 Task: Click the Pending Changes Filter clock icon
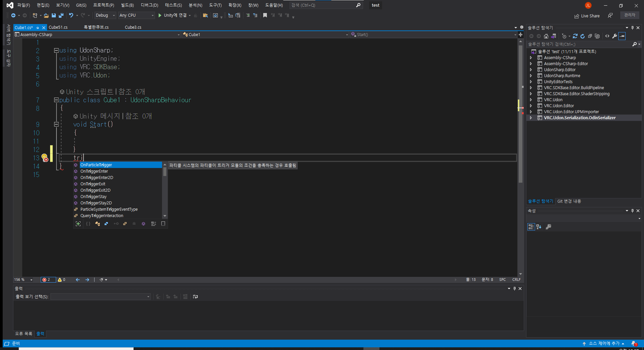565,36
